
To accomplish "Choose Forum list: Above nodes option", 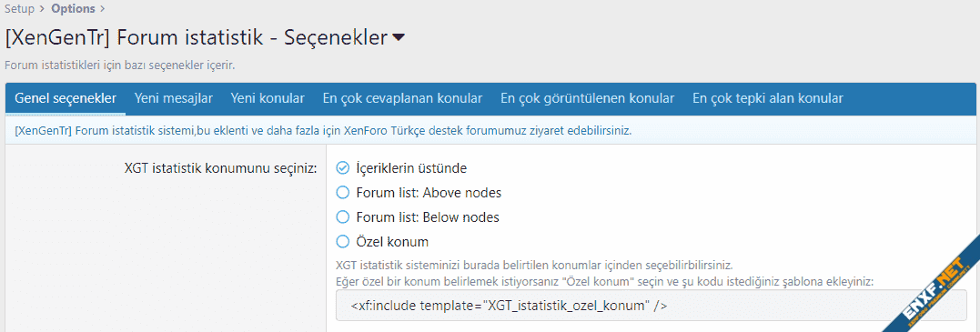I will (x=419, y=193).
